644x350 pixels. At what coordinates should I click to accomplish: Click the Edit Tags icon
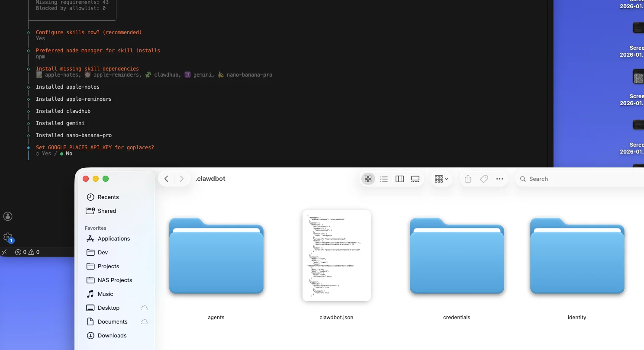pos(484,179)
